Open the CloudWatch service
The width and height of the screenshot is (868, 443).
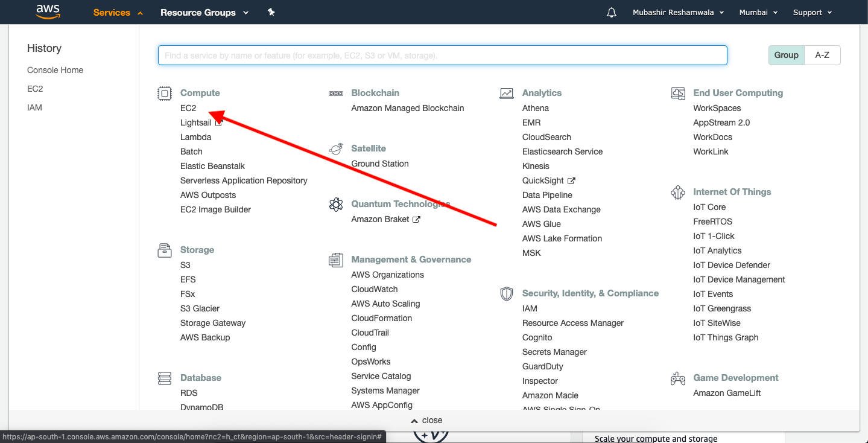click(375, 289)
